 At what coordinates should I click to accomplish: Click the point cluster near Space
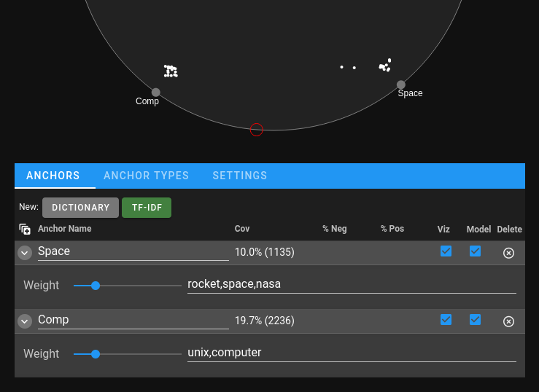[385, 66]
